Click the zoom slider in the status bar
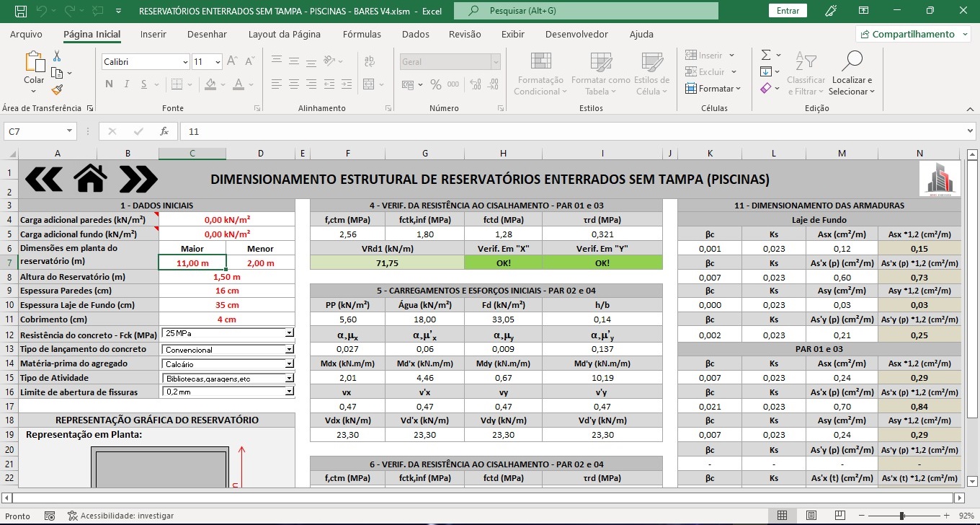 [x=902, y=516]
